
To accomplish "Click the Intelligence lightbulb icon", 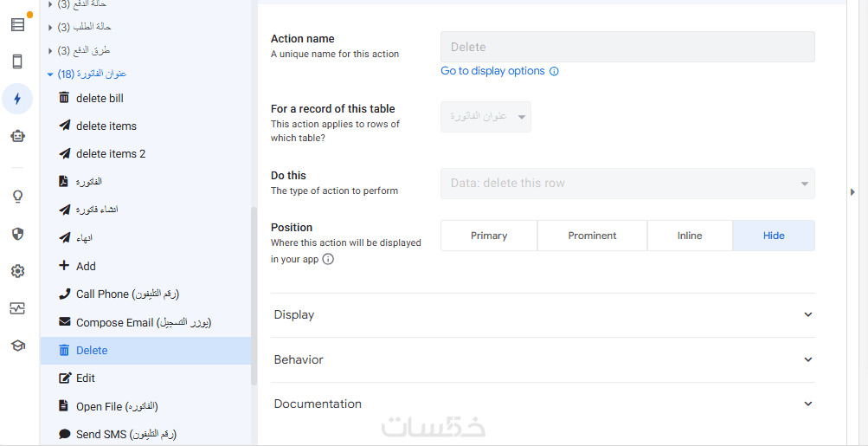I will coord(17,197).
